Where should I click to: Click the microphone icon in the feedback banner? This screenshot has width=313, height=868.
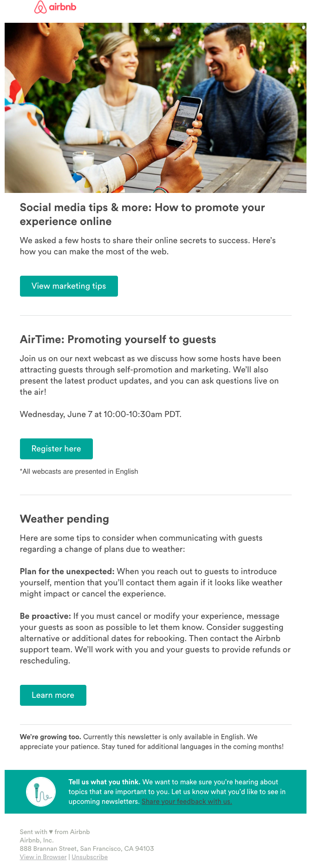tap(41, 792)
